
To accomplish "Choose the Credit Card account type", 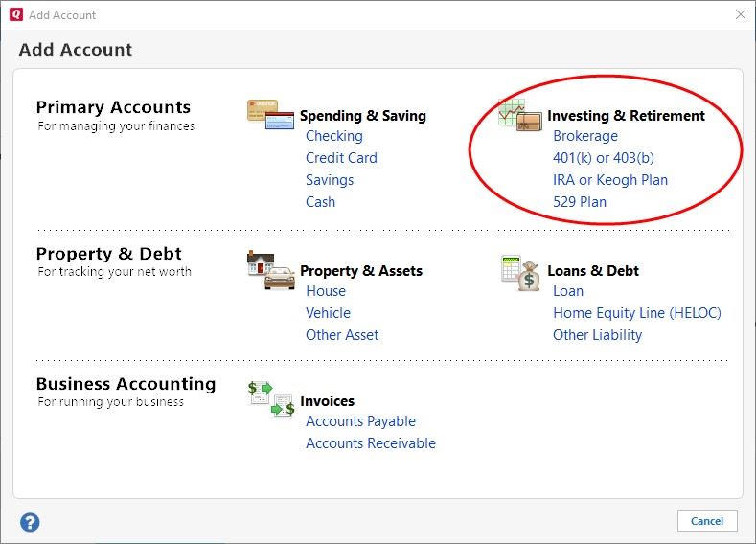I will click(341, 158).
